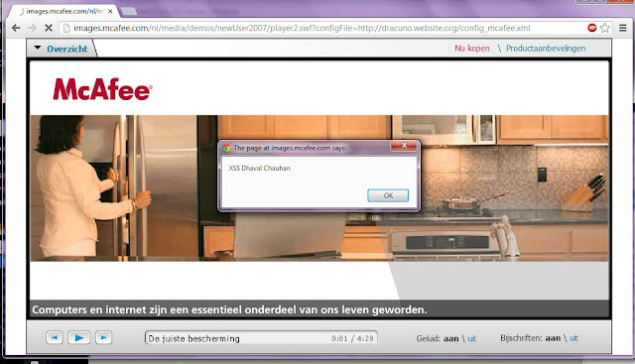Click the Chrome icon in dialog title
The height and width of the screenshot is (364, 635).
coord(226,148)
